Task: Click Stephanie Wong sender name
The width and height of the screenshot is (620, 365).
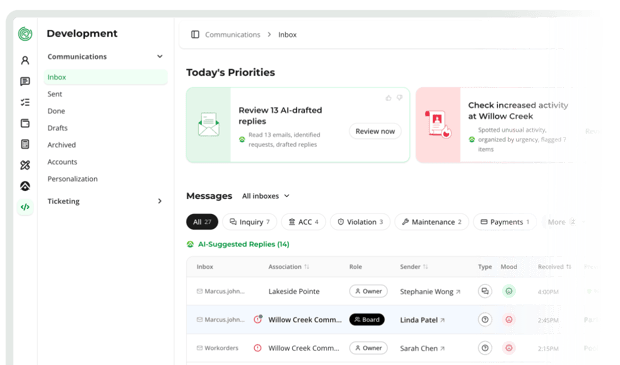Action: pos(426,292)
